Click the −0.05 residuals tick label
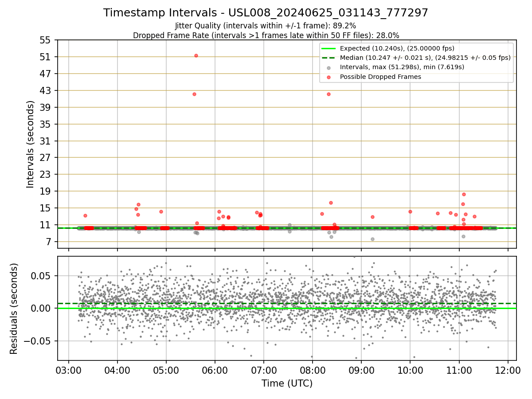Viewport: 532px width, 399px height. pos(37,341)
